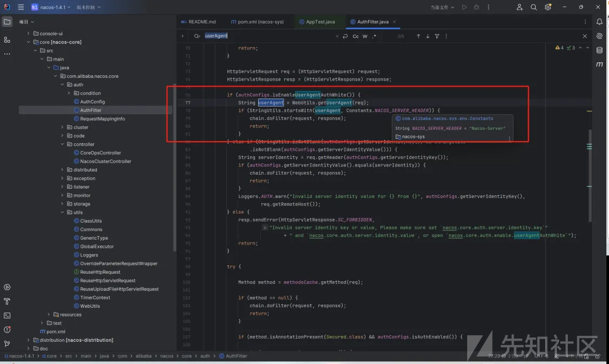Switch to the pom.xml (nacos-sys) tab
Image resolution: width=609 pixels, height=364 pixels.
pos(257,22)
